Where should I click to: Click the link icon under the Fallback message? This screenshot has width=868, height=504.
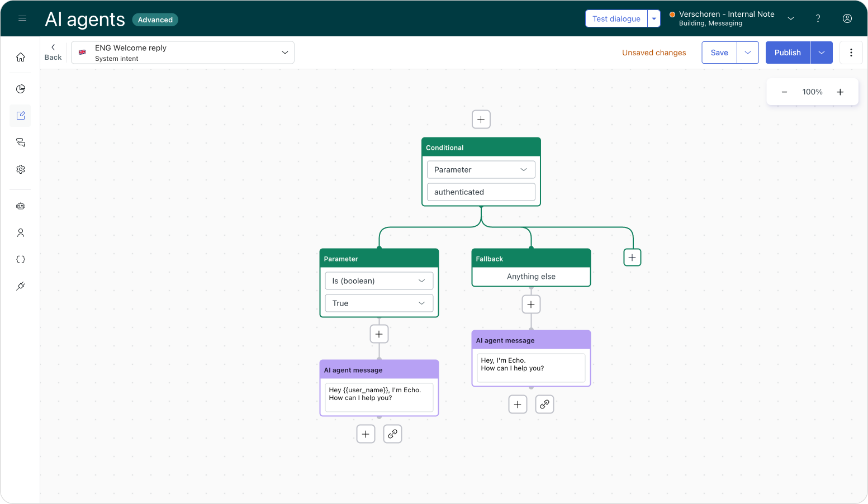tap(544, 404)
